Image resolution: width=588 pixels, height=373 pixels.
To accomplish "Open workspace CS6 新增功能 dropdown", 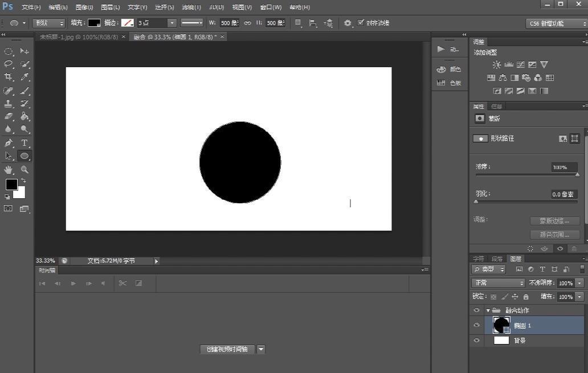I will [557, 23].
